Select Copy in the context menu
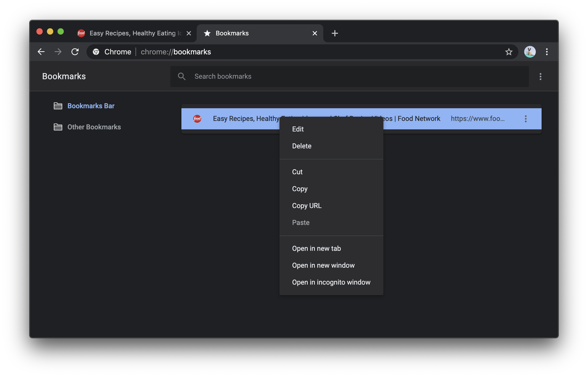The width and height of the screenshot is (588, 377). click(331, 189)
